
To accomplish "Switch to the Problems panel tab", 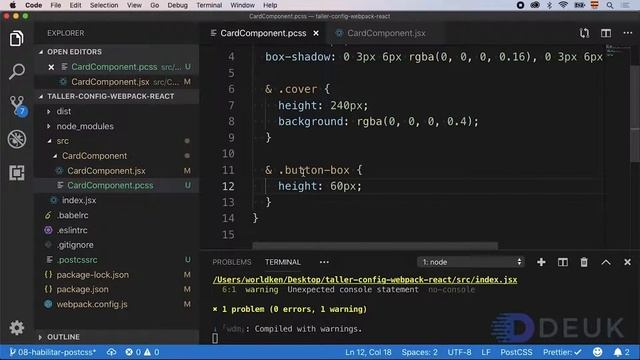I will point(232,262).
